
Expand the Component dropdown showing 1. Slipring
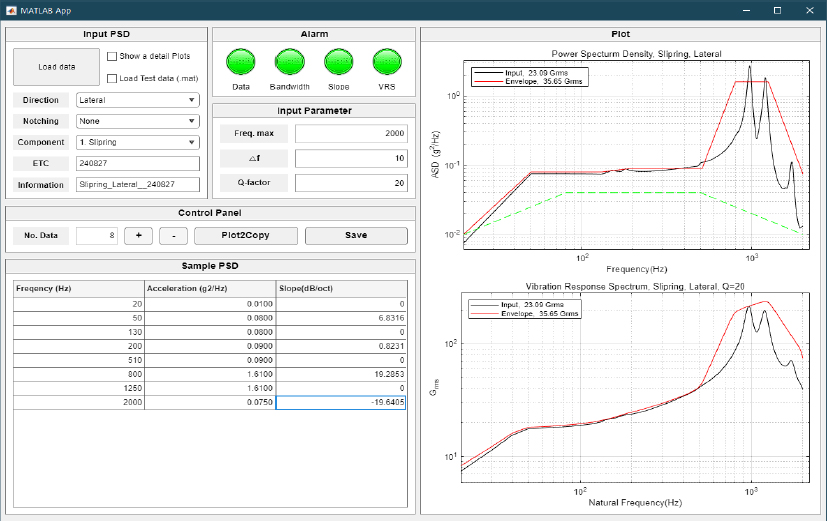(138, 142)
